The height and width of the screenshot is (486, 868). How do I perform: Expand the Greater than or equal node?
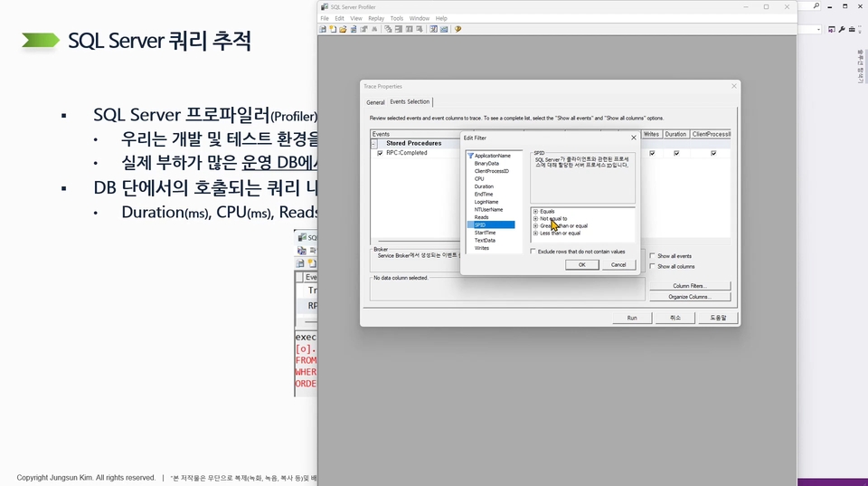pos(535,226)
